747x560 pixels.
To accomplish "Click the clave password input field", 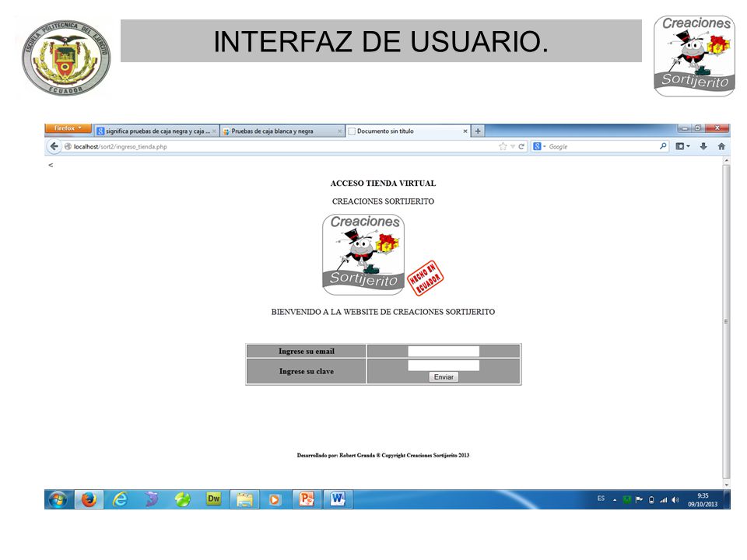I will click(444, 366).
